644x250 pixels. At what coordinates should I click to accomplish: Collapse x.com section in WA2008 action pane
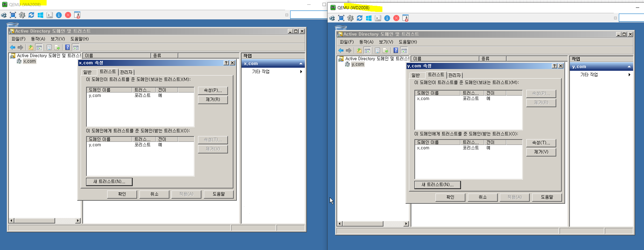pos(301,64)
